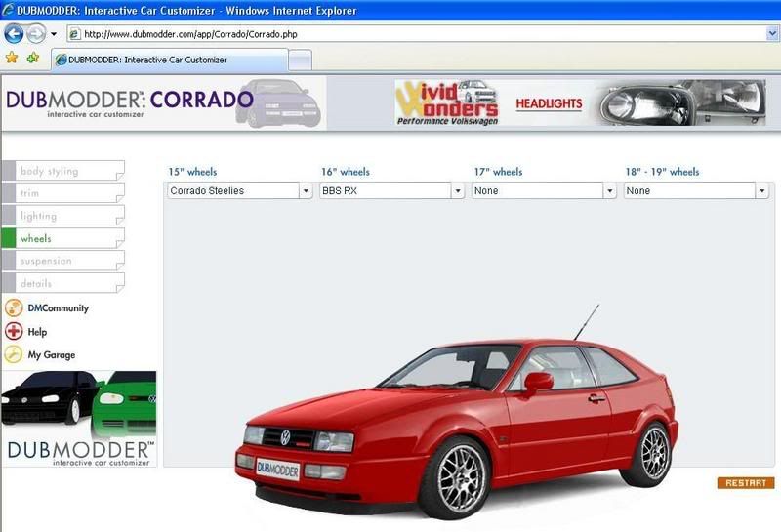Open the 15" wheels Corrado Steelies dropdown
Screen dimensions: 781x532
point(239,190)
